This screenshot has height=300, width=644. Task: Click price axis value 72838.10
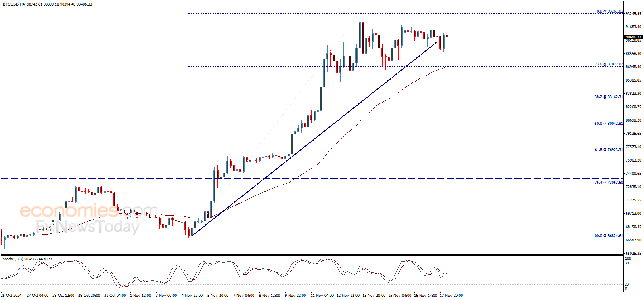(634, 187)
